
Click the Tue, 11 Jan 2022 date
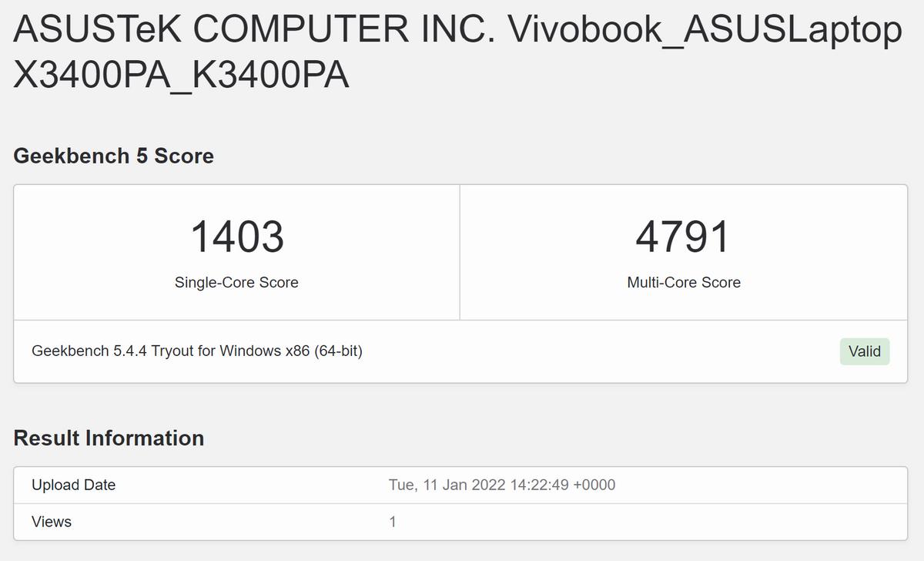tap(447, 485)
